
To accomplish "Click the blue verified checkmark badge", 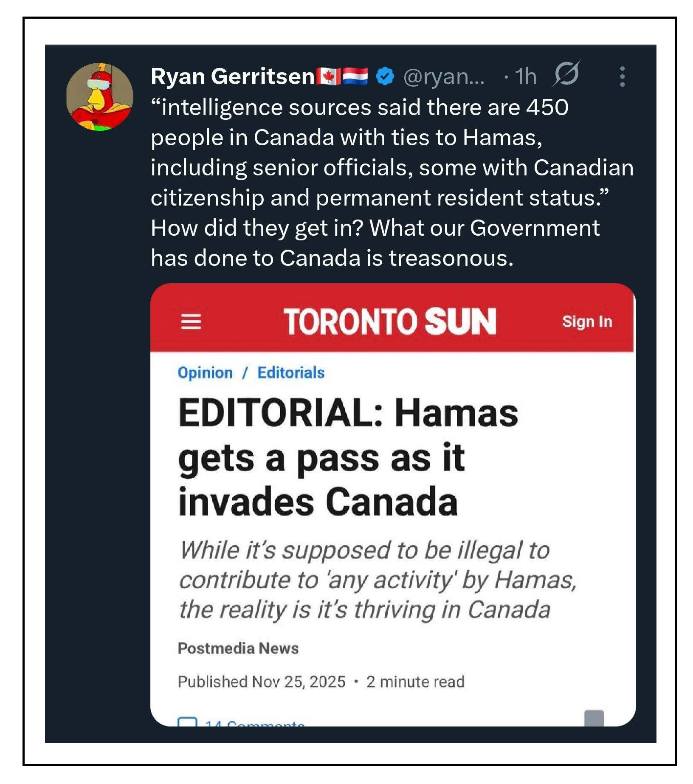I will click(x=385, y=77).
